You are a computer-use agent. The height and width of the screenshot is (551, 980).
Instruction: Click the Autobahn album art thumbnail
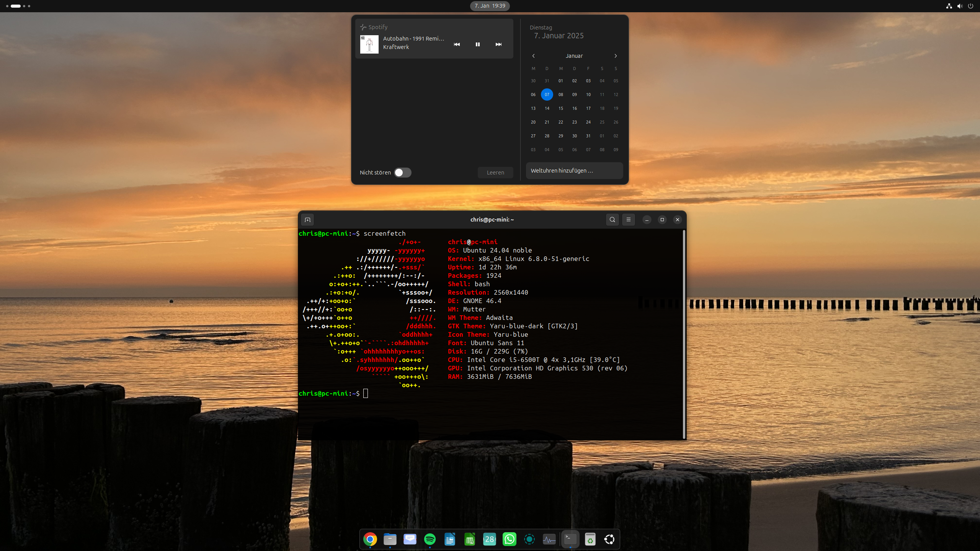(x=369, y=44)
